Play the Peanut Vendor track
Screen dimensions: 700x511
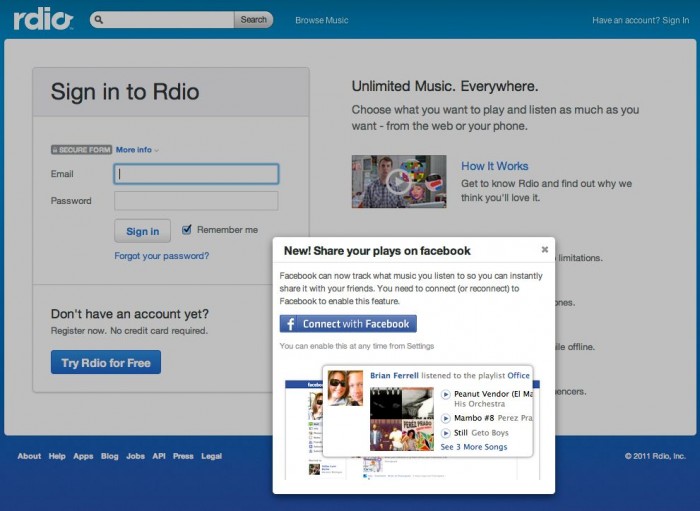(445, 394)
